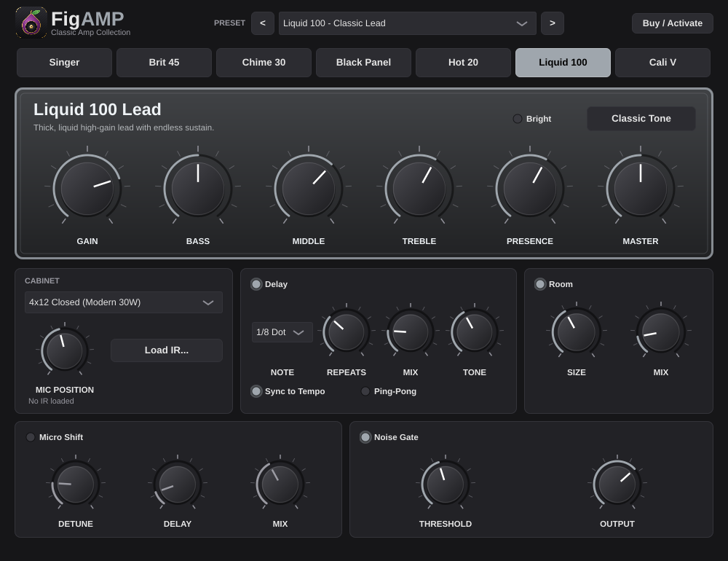The height and width of the screenshot is (561, 728).
Task: Click the Delay MIX knob
Action: tap(411, 331)
